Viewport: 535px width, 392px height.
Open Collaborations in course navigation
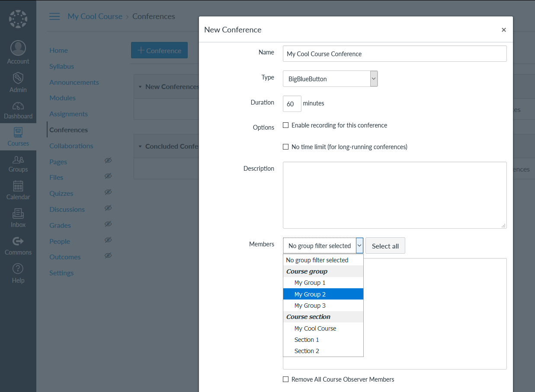[71, 146]
